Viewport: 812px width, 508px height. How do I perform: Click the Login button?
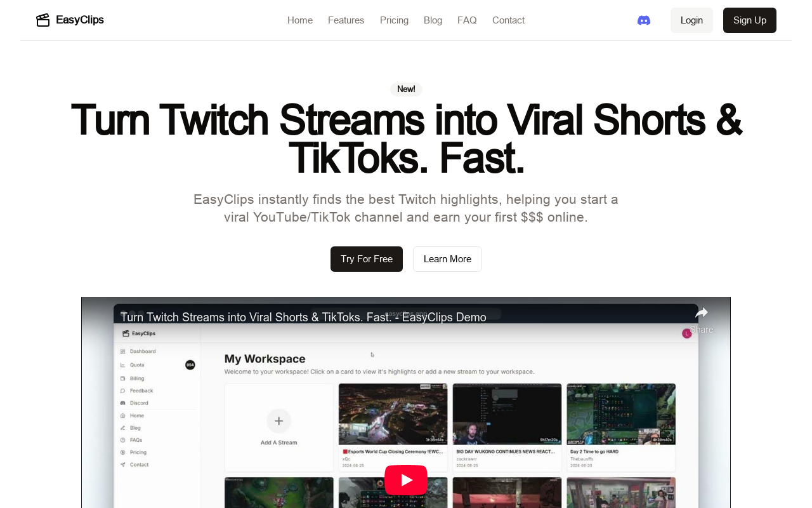(691, 20)
